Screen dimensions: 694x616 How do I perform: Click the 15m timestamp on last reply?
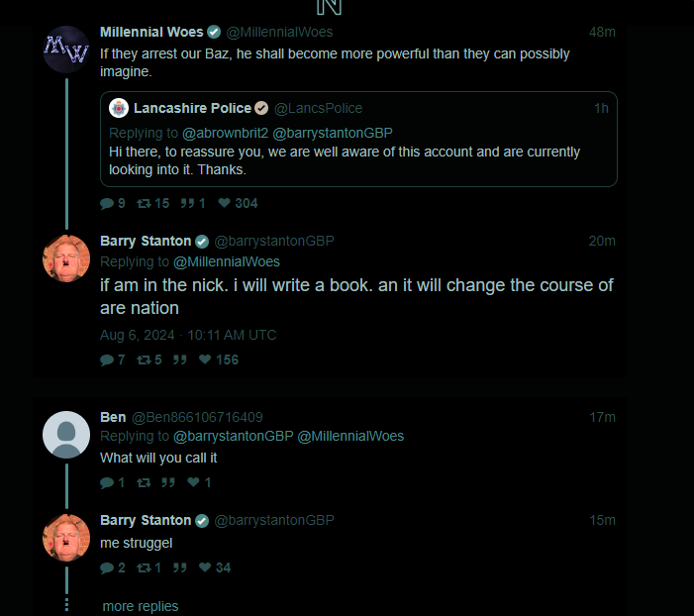click(x=602, y=520)
